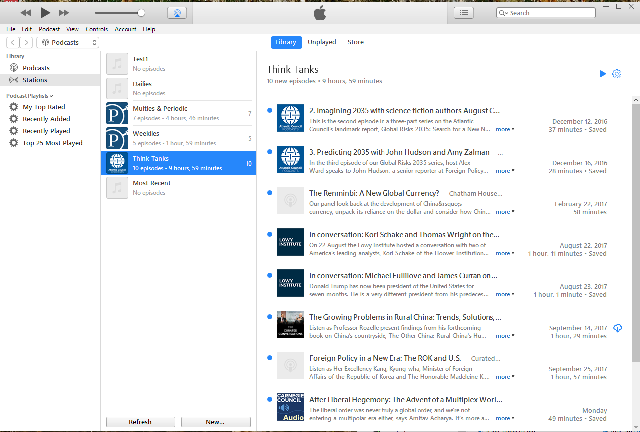Open the Account menu
The image size is (640, 432).
point(125,28)
